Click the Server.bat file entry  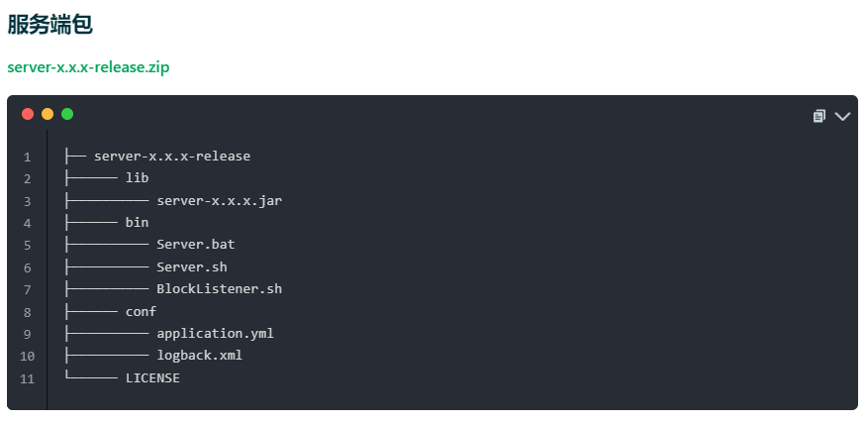click(195, 245)
